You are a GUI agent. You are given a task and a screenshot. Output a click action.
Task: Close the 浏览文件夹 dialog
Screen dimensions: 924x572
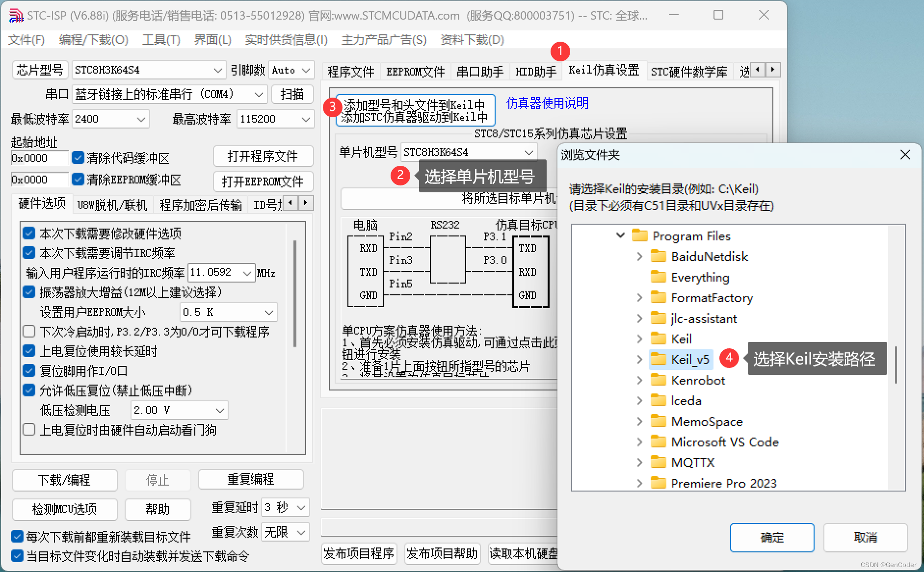[905, 155]
